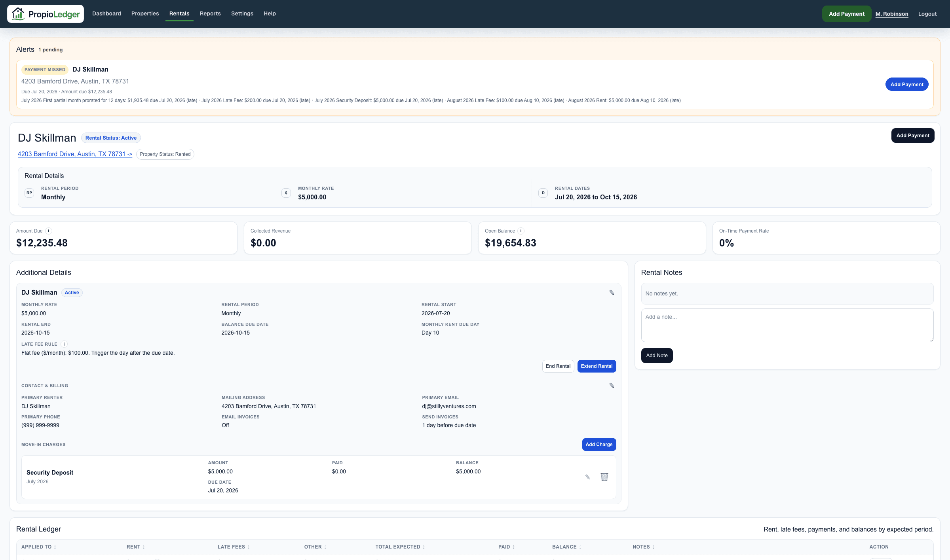Click the PropioLedger logo
The image size is (950, 560).
tap(46, 14)
